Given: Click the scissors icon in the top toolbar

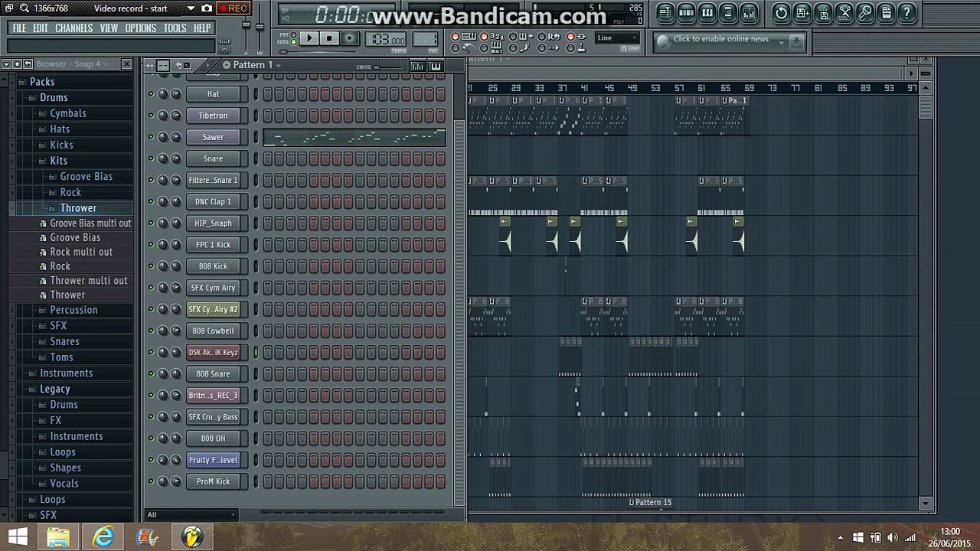Looking at the screenshot, I should click(844, 12).
